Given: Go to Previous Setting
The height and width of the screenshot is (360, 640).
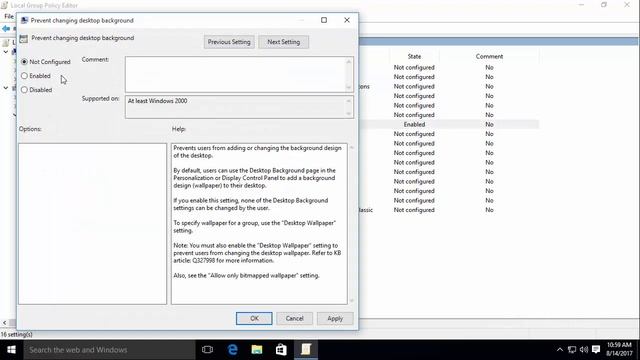Looking at the screenshot, I should (x=229, y=42).
